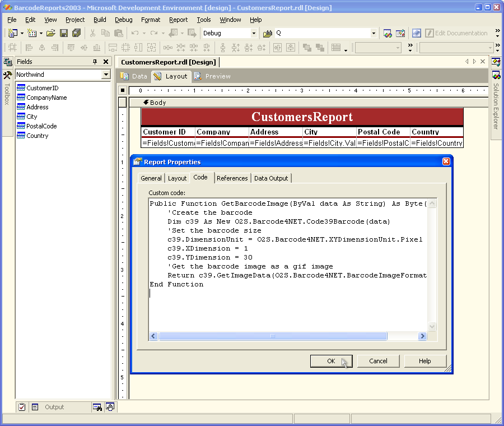Click the Add New Item icon

point(32,33)
